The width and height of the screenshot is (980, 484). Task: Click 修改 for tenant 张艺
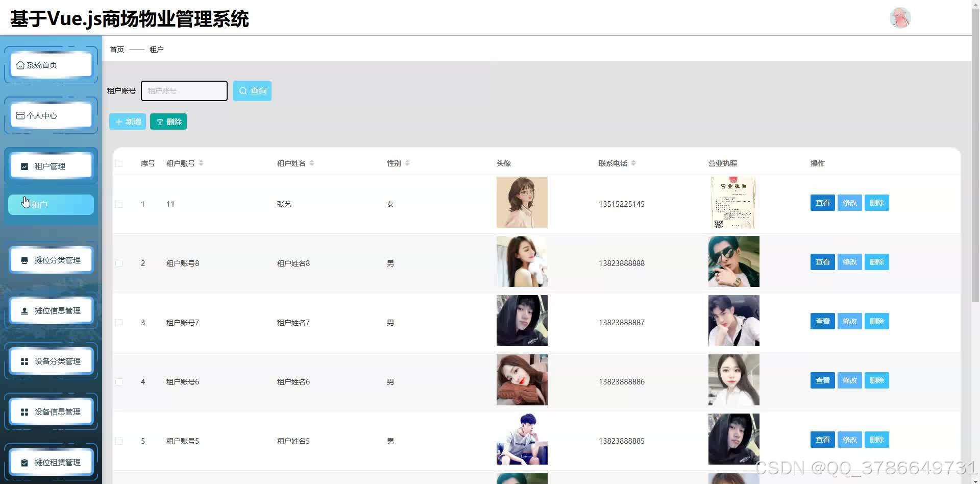[850, 203]
